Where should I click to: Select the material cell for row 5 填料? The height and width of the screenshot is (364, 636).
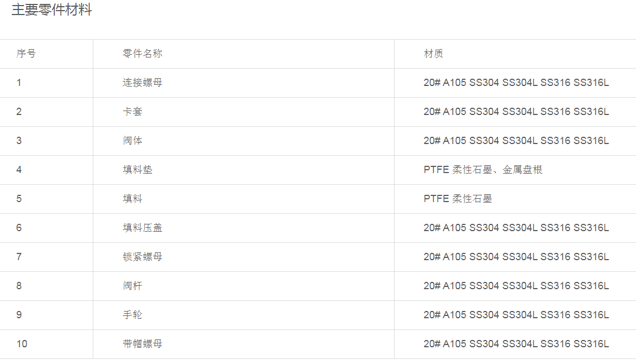tap(458, 199)
